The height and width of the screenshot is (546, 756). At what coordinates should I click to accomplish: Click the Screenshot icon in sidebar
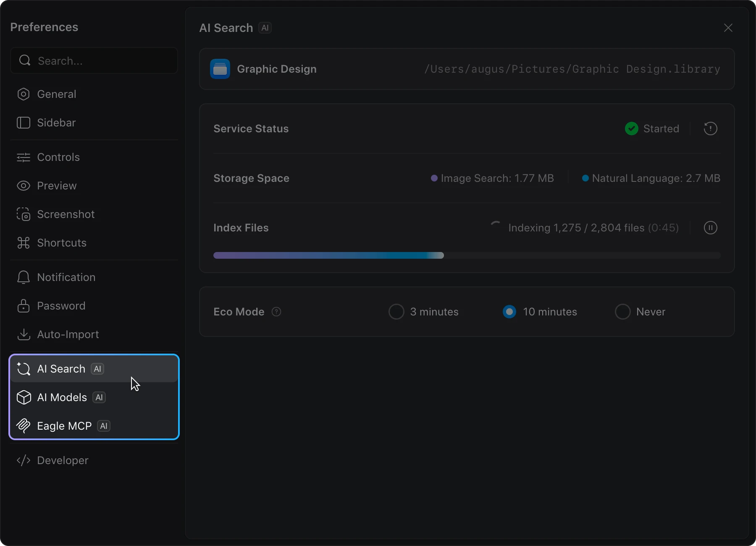24,214
